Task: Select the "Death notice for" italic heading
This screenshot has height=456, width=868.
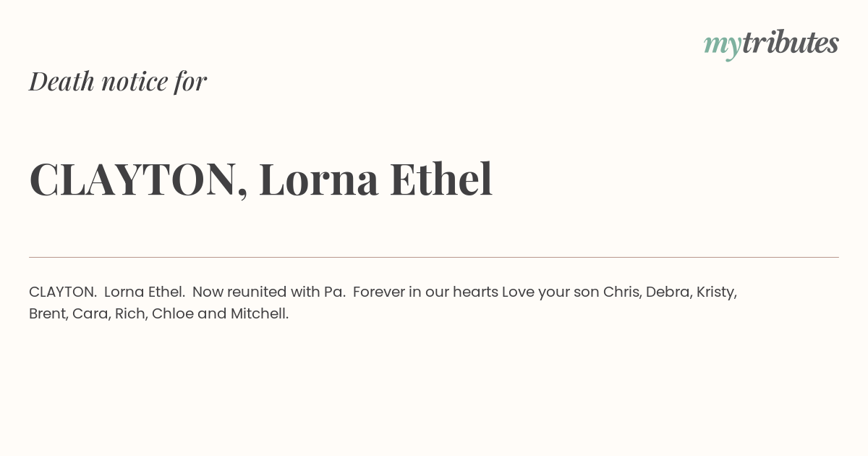Action: pyautogui.click(x=118, y=82)
